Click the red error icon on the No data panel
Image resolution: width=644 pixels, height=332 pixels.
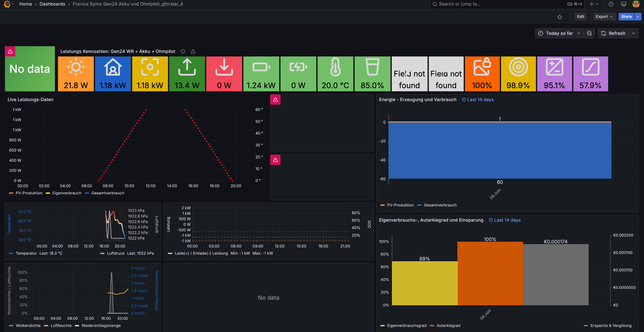click(x=10, y=51)
